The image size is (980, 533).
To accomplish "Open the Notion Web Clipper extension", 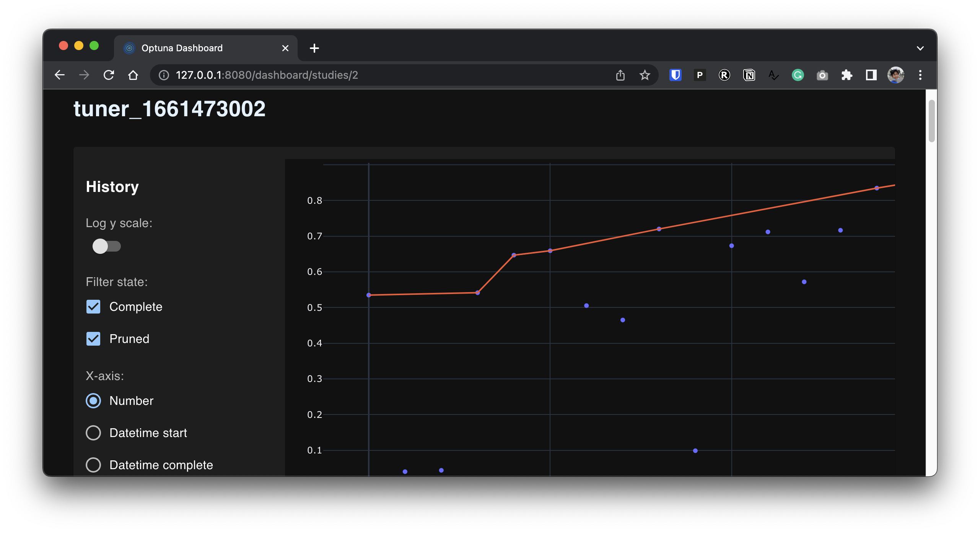I will (749, 75).
